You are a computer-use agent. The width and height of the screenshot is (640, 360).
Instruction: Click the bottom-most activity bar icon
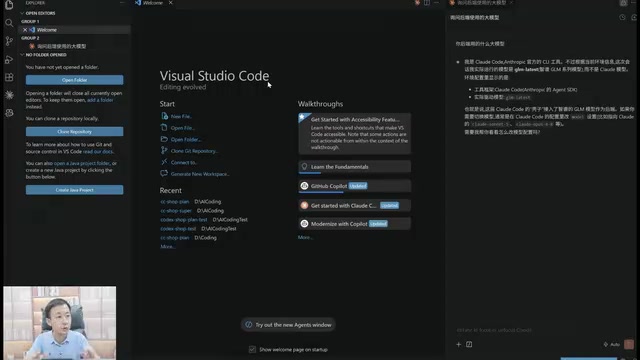[9, 113]
